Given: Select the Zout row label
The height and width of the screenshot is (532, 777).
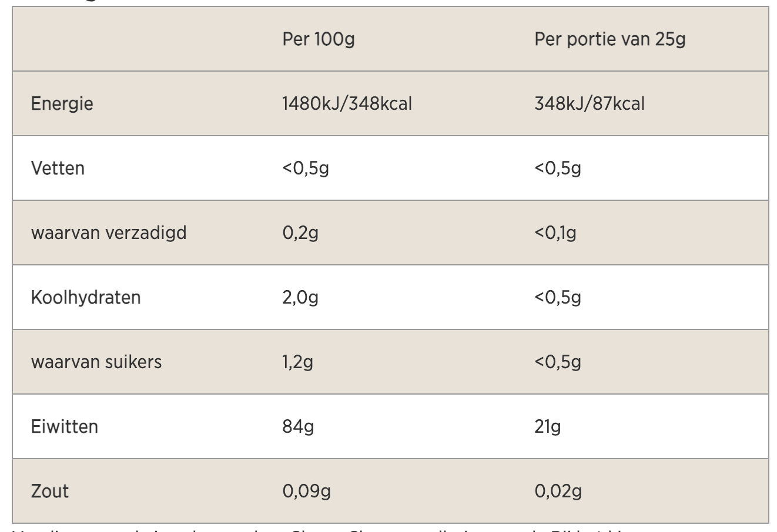Looking at the screenshot, I should tap(49, 491).
